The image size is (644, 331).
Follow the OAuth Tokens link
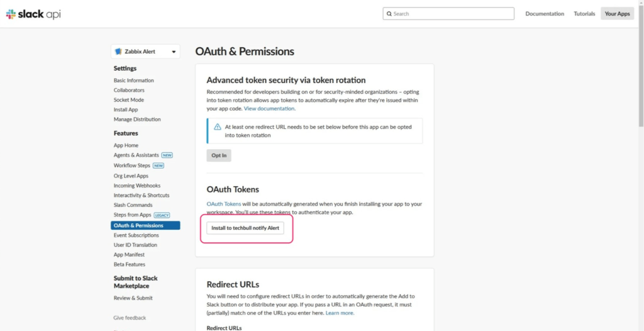tap(224, 204)
